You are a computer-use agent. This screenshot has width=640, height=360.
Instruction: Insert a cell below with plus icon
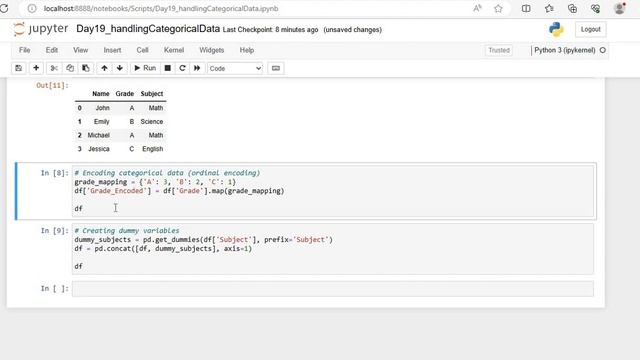[x=36, y=68]
